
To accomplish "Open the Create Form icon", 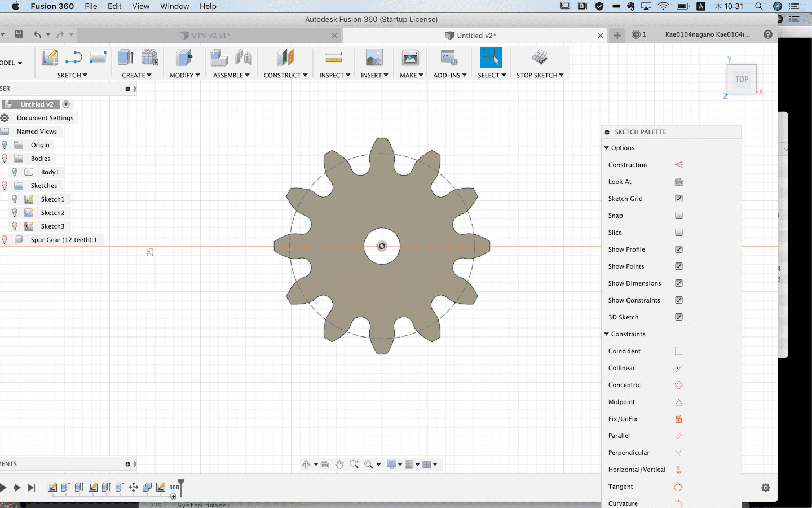I will 149,58.
